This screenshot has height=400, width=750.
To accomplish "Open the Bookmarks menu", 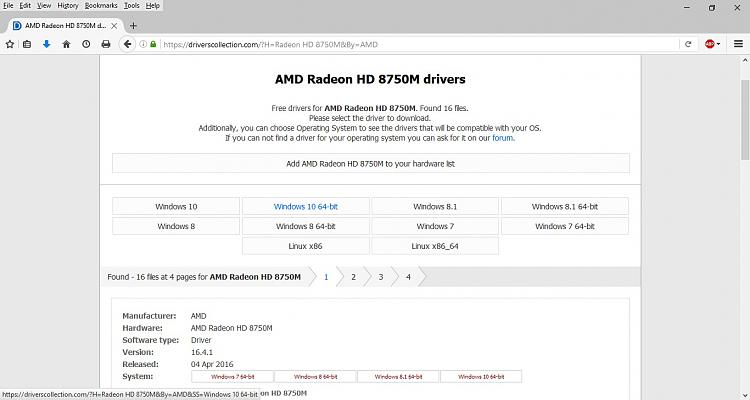I will (x=101, y=6).
